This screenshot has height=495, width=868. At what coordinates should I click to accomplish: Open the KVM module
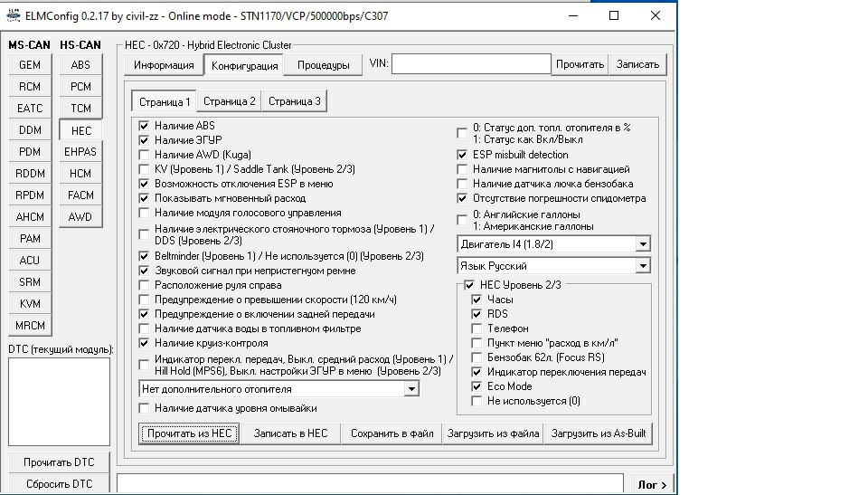click(30, 304)
